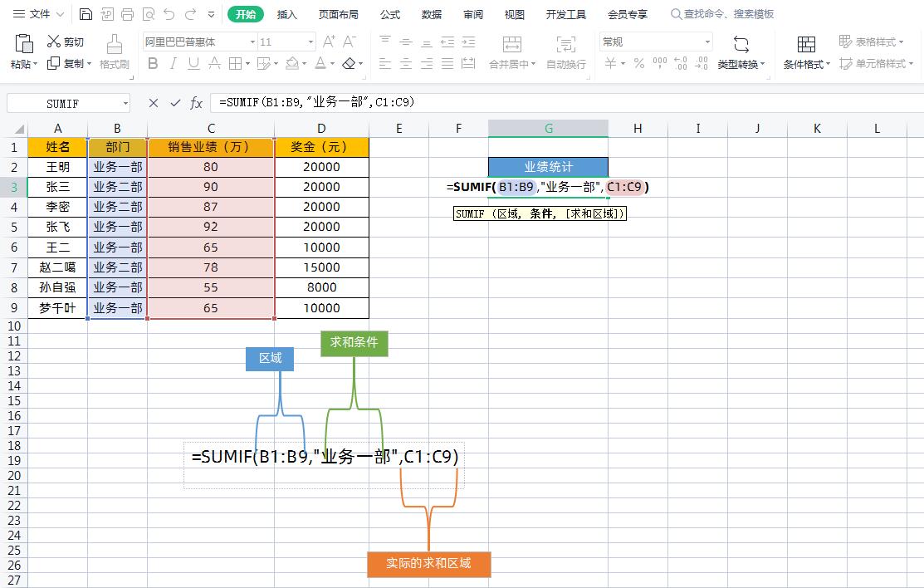This screenshot has width=924, height=588.
Task: Switch to Page Layout (页面布局) tab
Action: coord(338,14)
